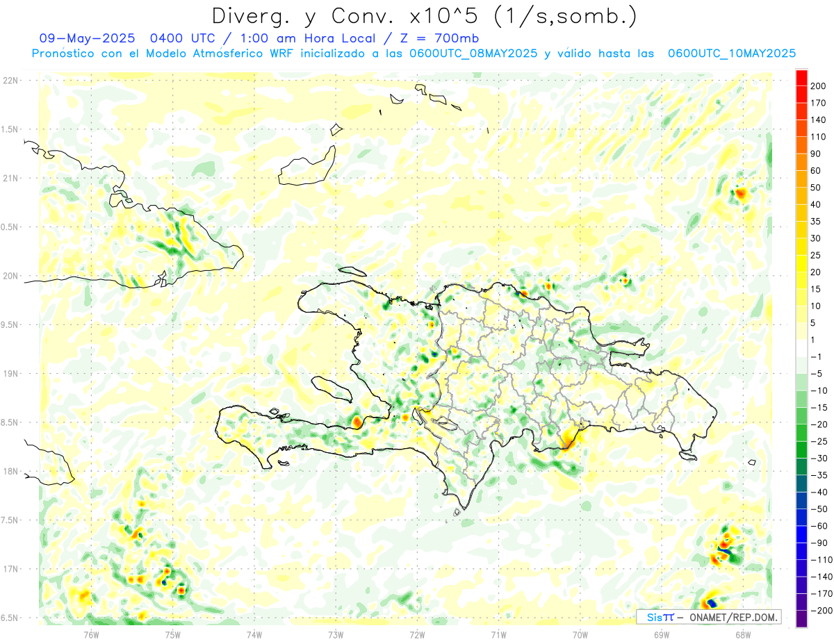Click the '72W' longitude label
The image size is (834, 644).
(417, 634)
